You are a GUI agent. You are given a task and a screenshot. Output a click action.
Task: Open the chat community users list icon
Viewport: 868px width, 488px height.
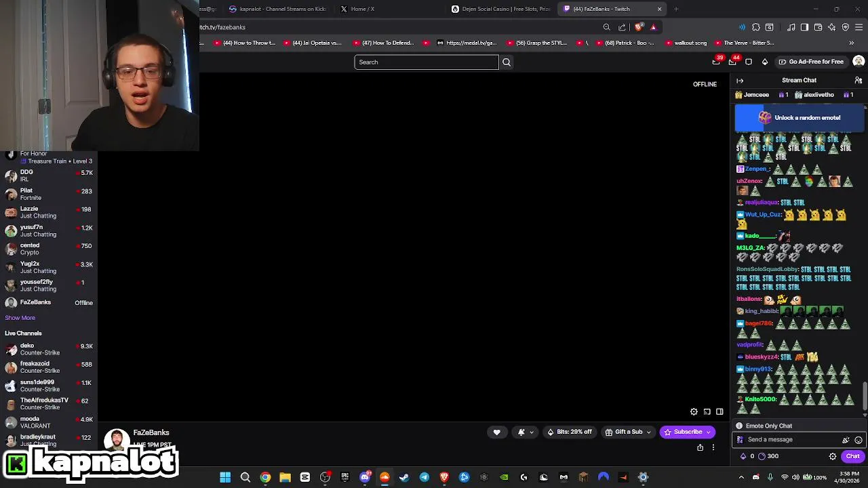(x=858, y=81)
